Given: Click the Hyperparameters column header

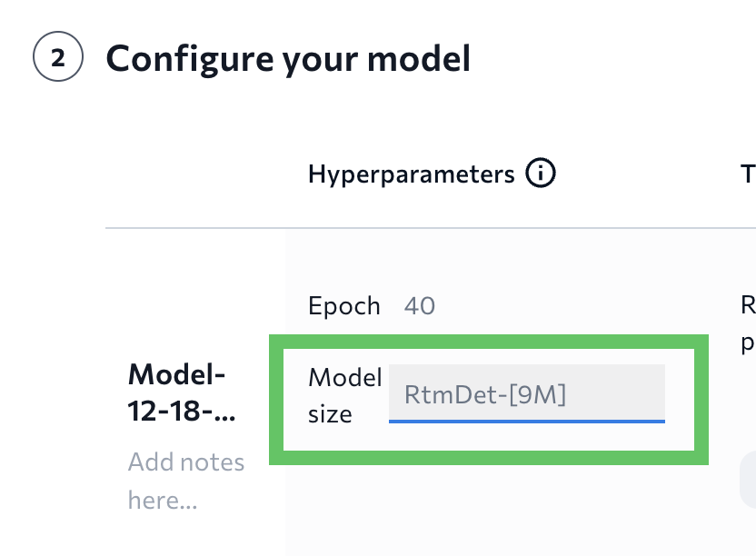Looking at the screenshot, I should click(x=411, y=173).
